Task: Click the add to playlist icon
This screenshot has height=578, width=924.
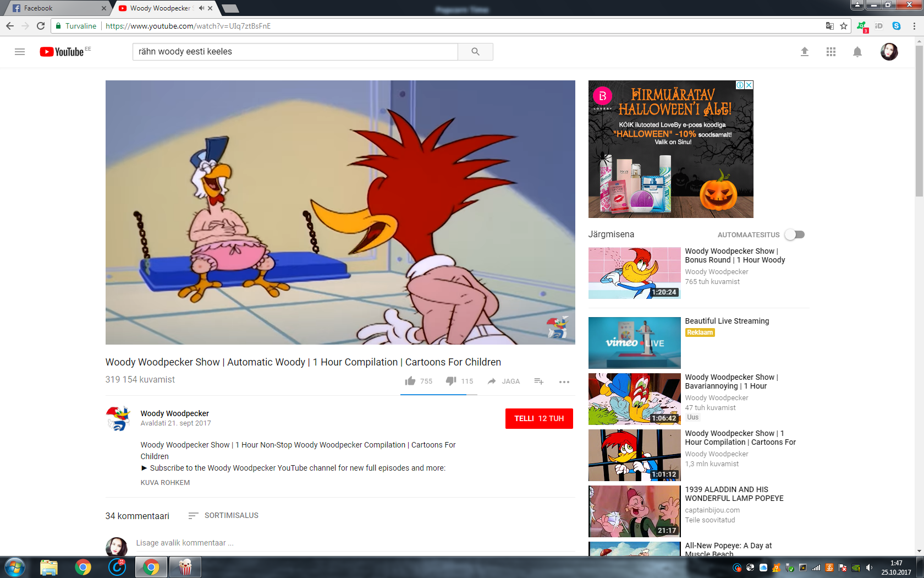Action: pyautogui.click(x=539, y=381)
